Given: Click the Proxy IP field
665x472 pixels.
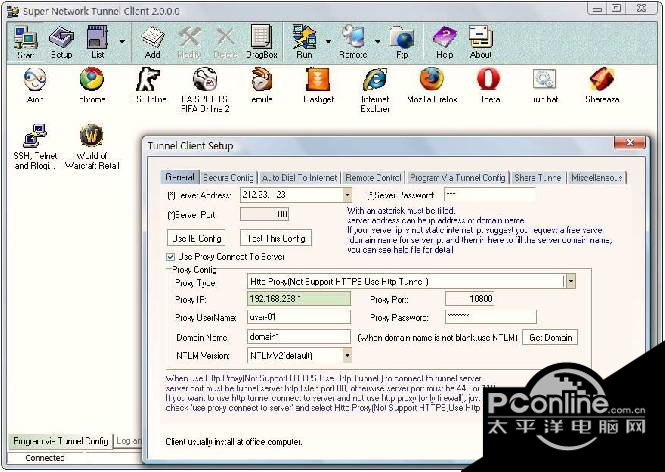Looking at the screenshot, I should pos(299,299).
